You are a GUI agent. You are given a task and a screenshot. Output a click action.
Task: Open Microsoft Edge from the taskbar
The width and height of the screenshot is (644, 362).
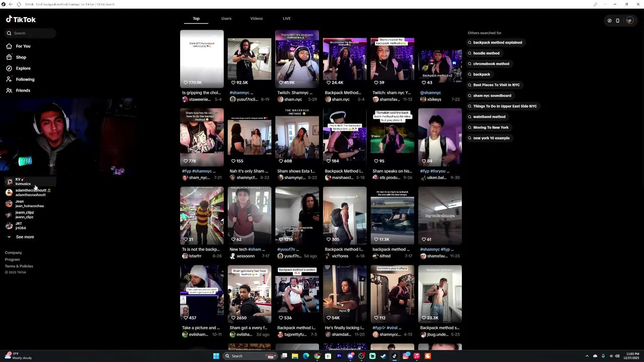tap(306, 356)
